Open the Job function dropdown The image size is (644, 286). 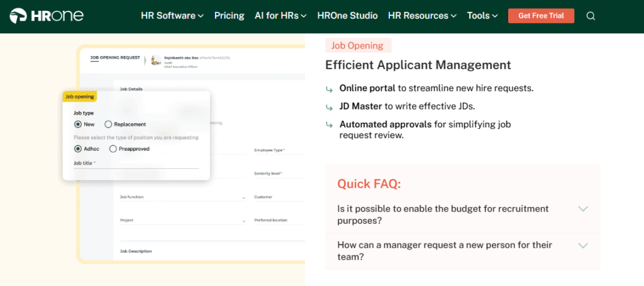pyautogui.click(x=182, y=197)
